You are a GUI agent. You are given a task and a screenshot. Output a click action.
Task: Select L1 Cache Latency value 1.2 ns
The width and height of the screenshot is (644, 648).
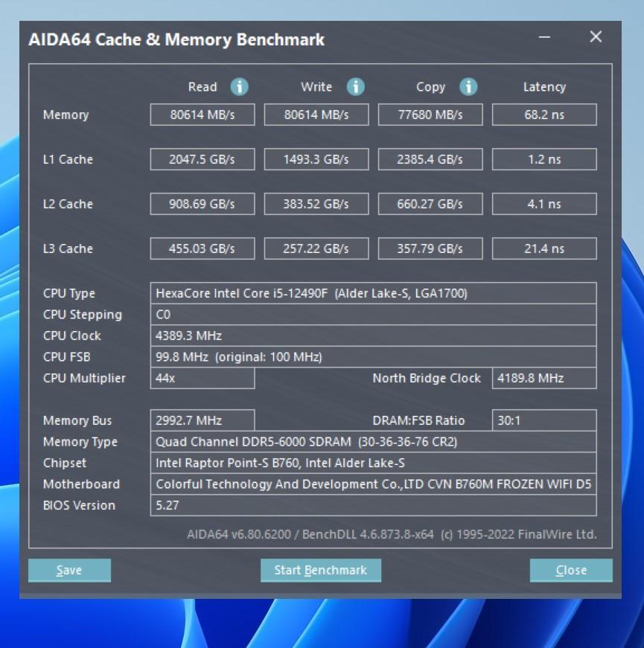click(544, 159)
